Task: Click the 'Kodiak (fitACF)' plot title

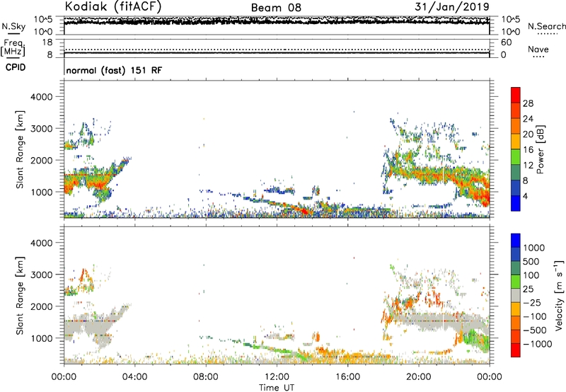Action: [113, 6]
